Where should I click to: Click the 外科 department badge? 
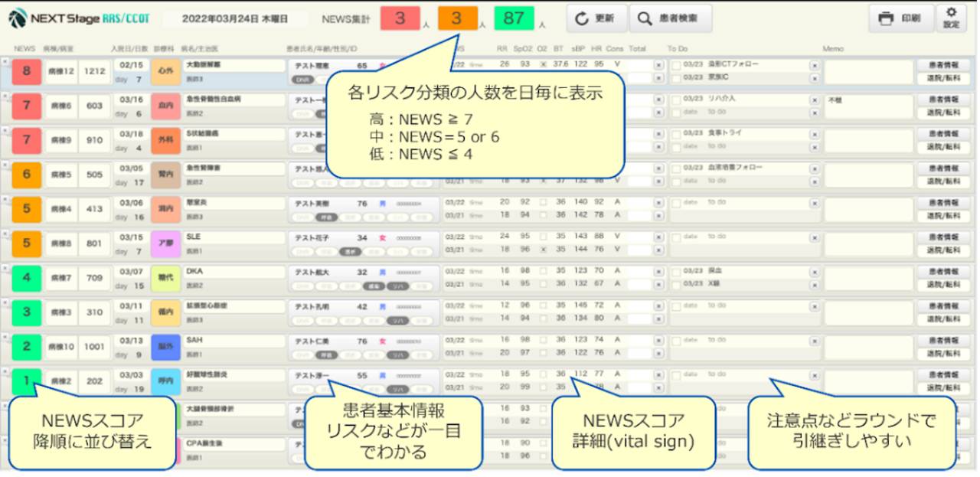pos(165,140)
